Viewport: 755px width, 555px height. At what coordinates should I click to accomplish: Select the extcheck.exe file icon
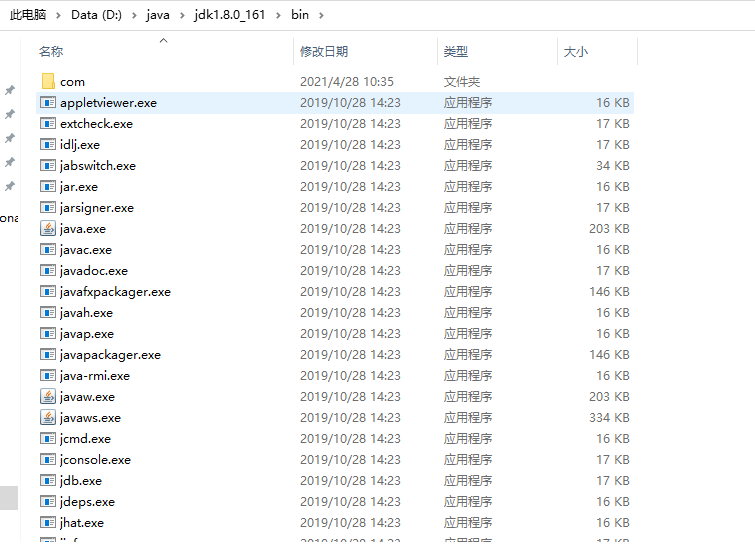48,124
